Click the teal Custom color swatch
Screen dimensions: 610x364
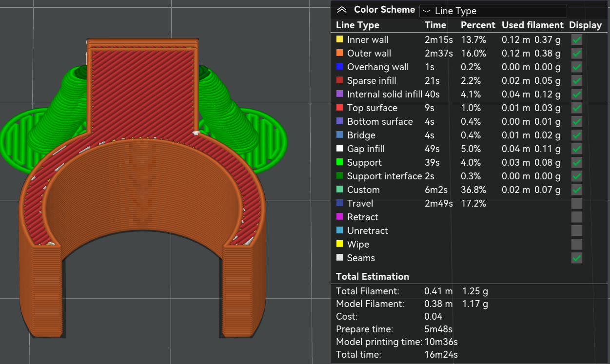340,190
